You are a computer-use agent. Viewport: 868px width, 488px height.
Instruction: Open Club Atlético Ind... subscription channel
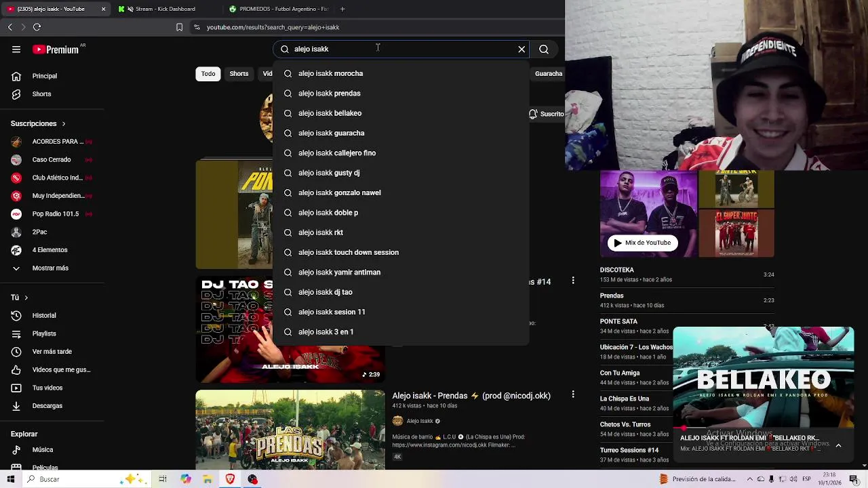coord(52,178)
